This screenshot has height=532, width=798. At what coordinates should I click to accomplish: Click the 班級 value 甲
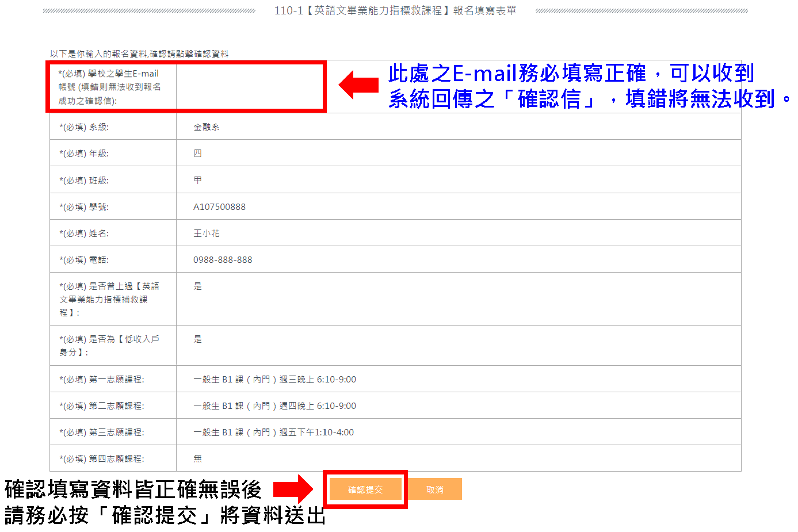point(197,180)
